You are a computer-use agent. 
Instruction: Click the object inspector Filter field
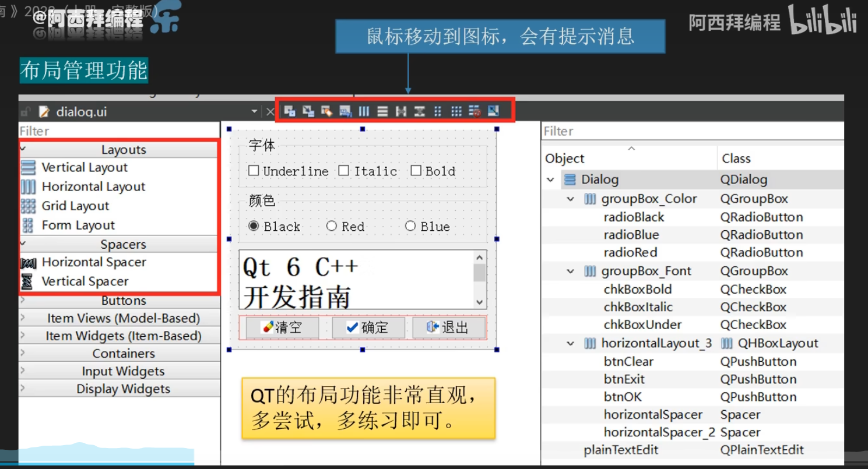[693, 131]
